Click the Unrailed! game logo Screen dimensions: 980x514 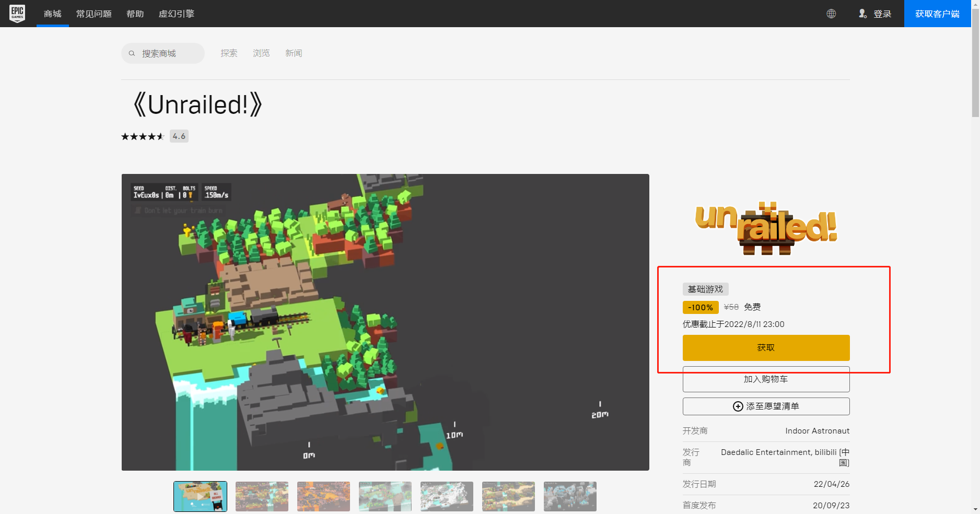click(x=766, y=228)
